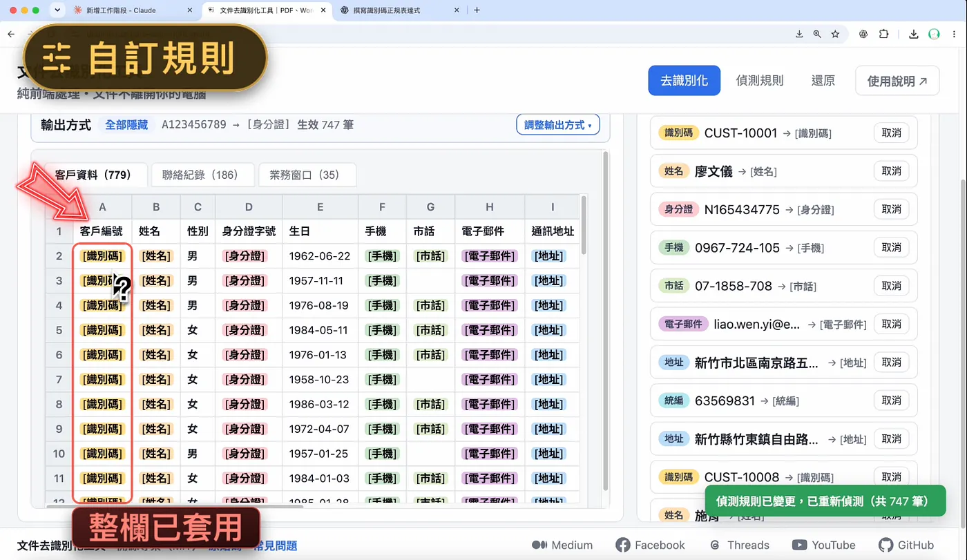Click the table's vertical scrollbar
The width and height of the screenshot is (967, 560).
[x=584, y=225]
